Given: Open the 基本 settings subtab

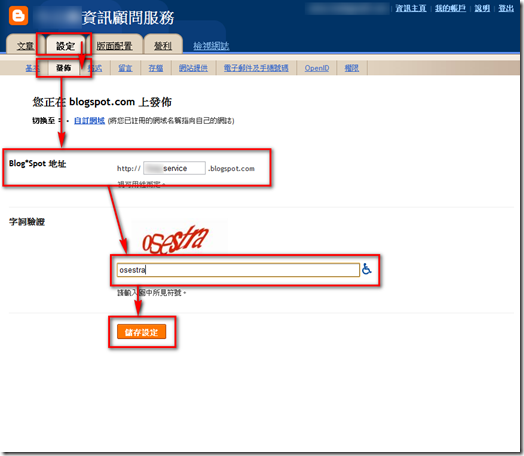Looking at the screenshot, I should [x=32, y=68].
